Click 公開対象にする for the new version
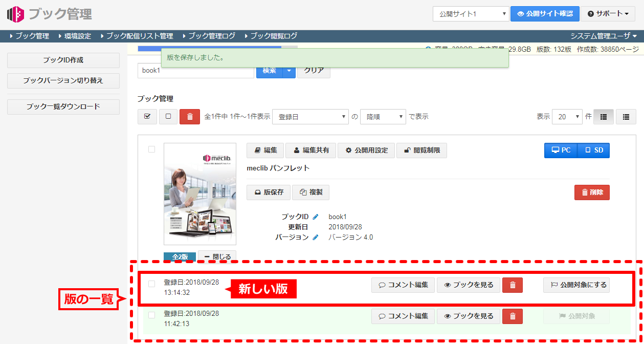644x344 pixels. (x=576, y=285)
